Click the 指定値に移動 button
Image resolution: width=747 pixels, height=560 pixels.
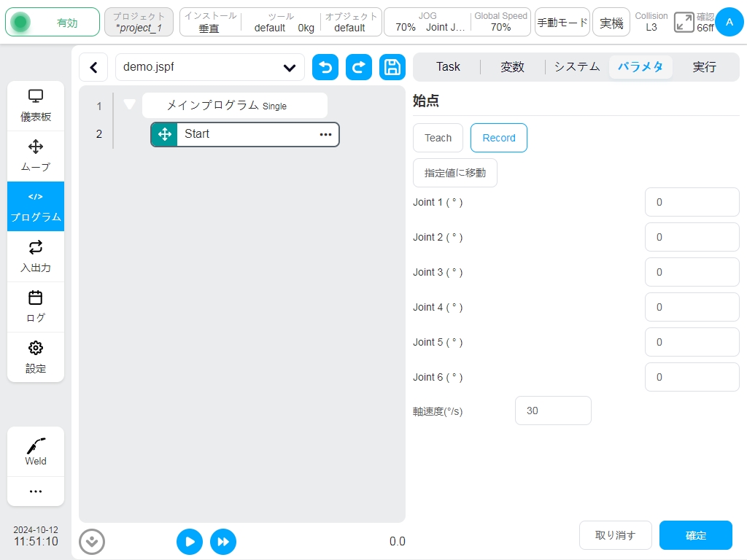pos(455,173)
